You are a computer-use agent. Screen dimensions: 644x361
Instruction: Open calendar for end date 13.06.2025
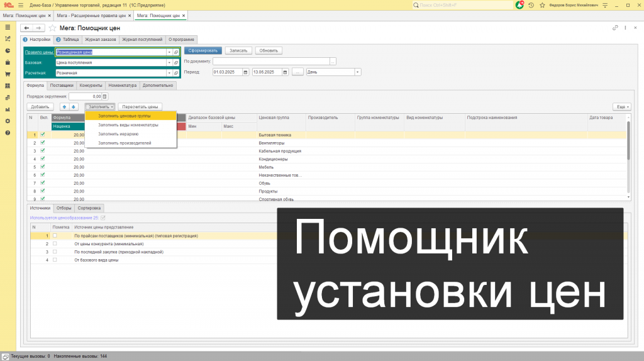click(285, 72)
